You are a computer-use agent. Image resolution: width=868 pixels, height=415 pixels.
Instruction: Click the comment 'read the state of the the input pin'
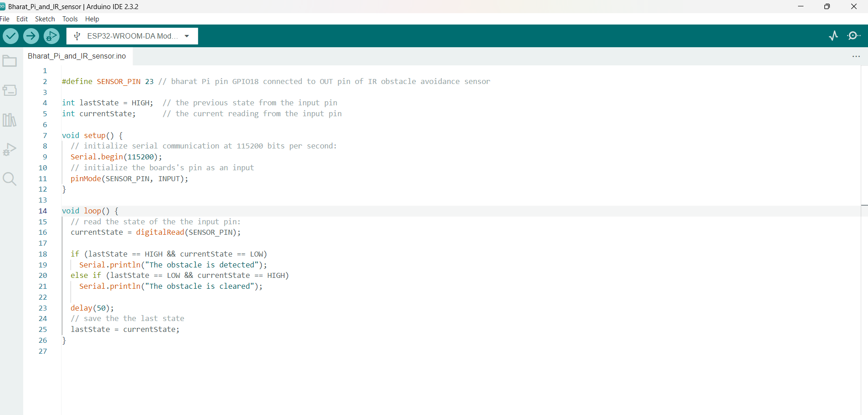156,222
